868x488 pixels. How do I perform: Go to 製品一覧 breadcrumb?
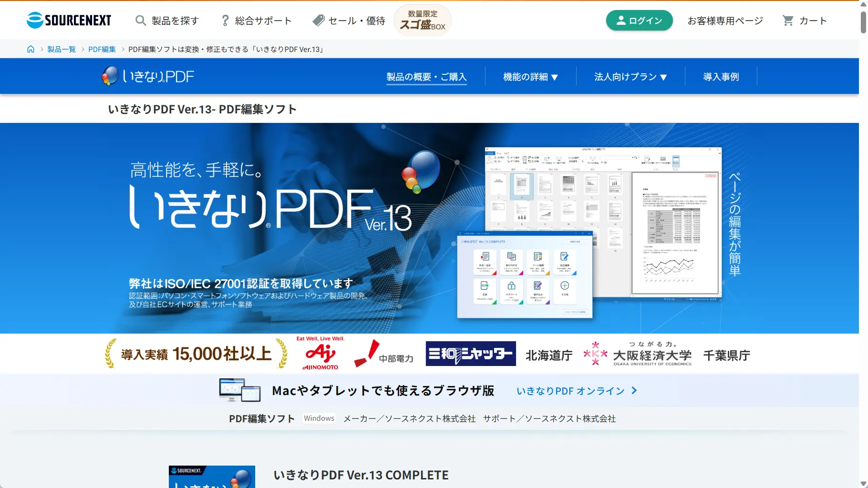click(x=62, y=49)
